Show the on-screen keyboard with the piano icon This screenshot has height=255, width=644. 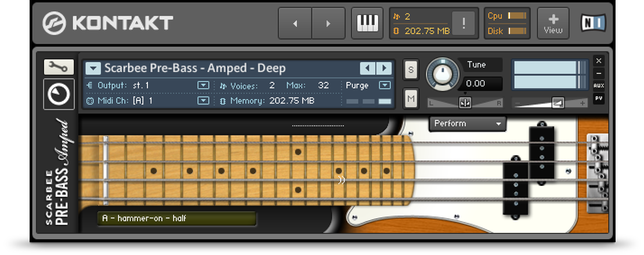(x=367, y=23)
